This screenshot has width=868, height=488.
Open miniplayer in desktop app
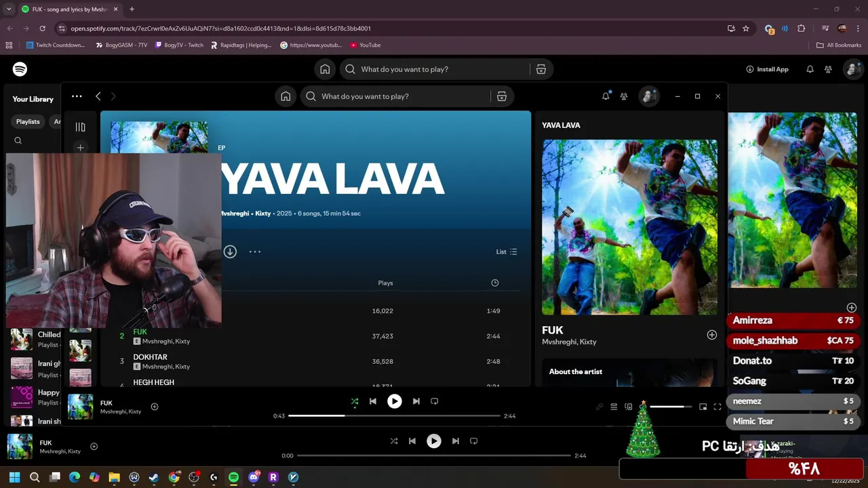[703, 407]
